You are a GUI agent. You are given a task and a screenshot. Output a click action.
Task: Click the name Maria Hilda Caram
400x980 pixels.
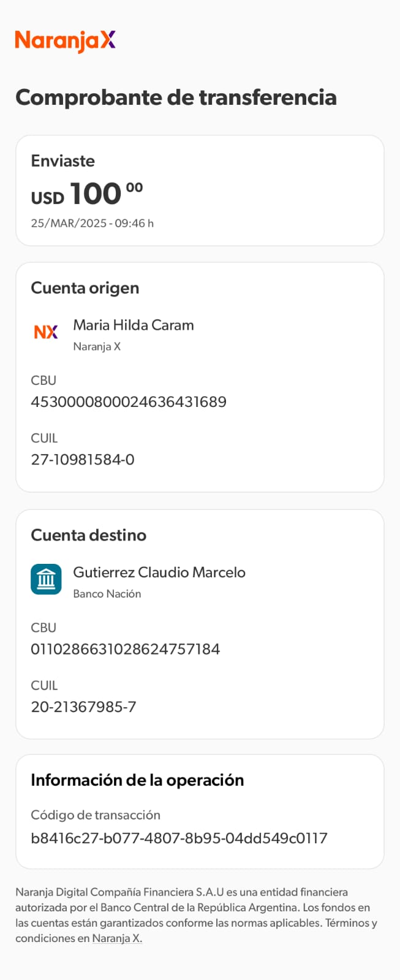pyautogui.click(x=133, y=325)
